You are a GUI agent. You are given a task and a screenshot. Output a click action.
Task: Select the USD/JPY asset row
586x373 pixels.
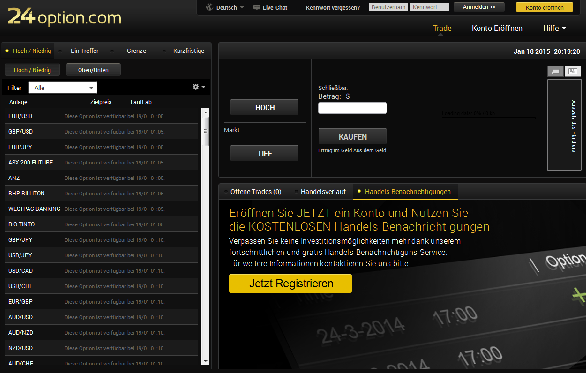point(102,255)
